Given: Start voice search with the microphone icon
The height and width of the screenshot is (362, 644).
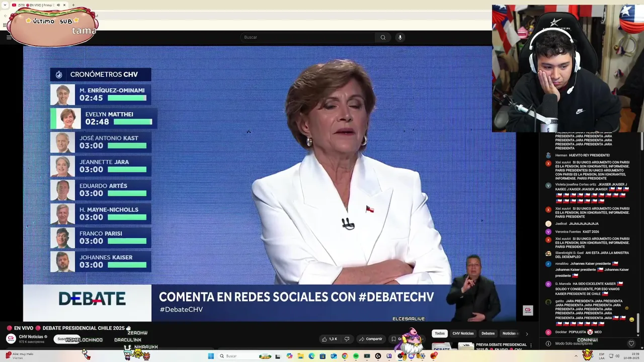Looking at the screenshot, I should pos(400,37).
